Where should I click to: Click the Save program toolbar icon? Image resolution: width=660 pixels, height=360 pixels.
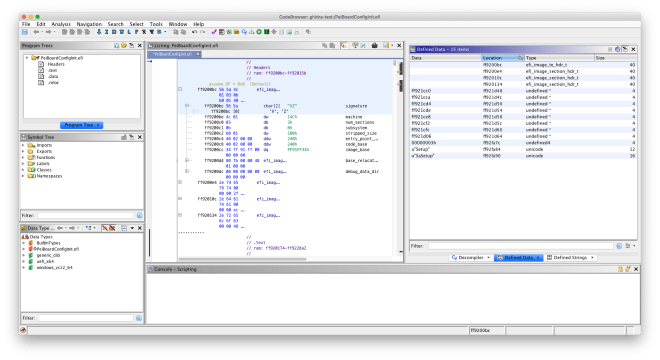(25, 32)
